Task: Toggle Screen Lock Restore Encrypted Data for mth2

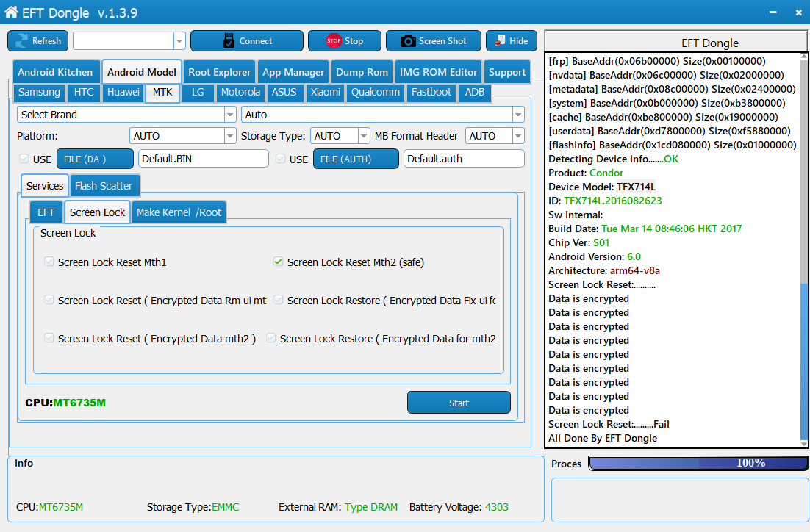Action: (x=271, y=338)
